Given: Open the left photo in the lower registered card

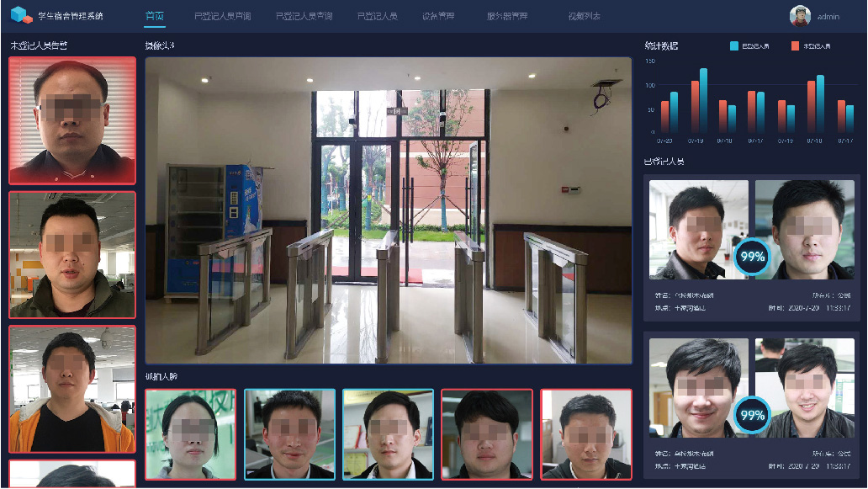Looking at the screenshot, I should [x=698, y=388].
